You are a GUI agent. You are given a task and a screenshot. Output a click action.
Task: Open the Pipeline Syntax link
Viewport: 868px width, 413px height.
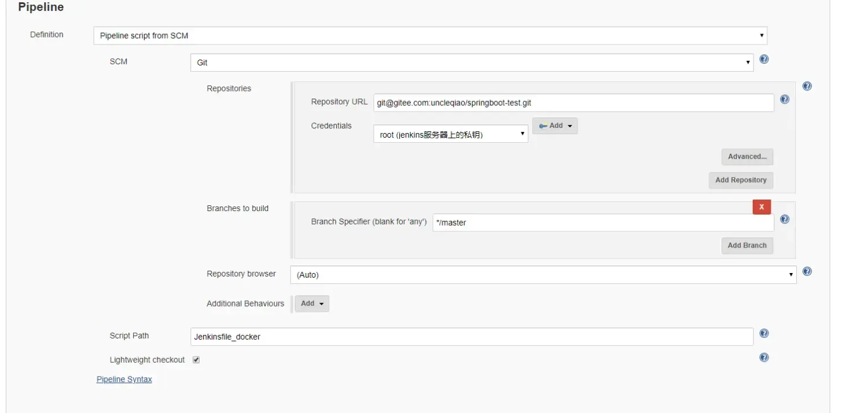click(x=124, y=379)
